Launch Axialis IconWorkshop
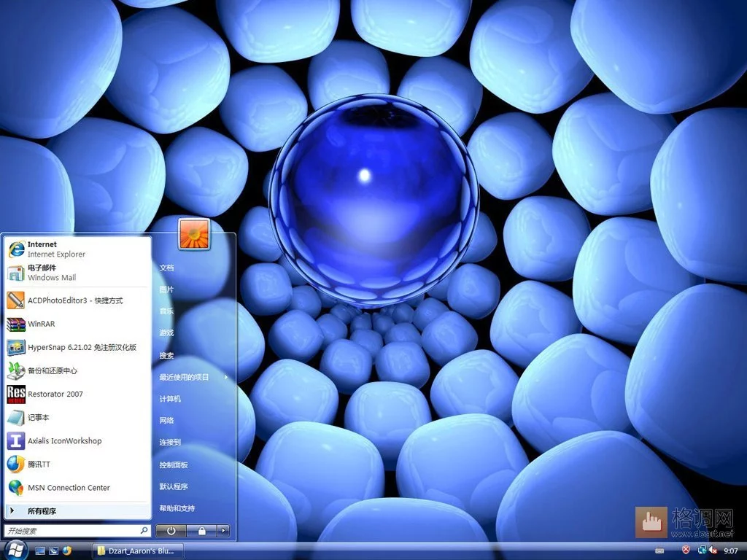The width and height of the screenshot is (747, 560). pos(77,440)
